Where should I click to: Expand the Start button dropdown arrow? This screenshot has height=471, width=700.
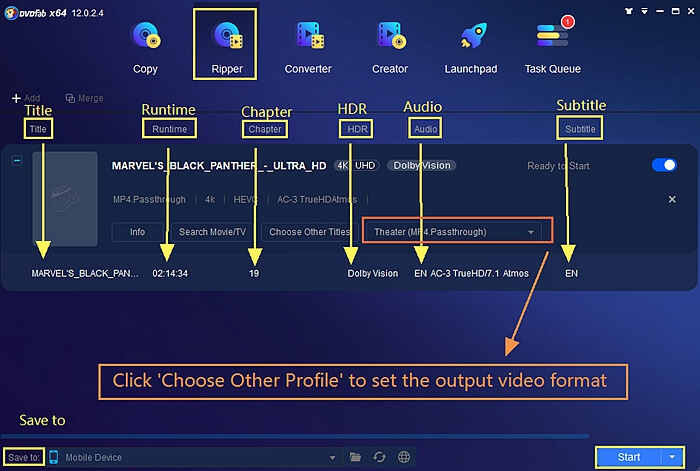click(x=672, y=457)
